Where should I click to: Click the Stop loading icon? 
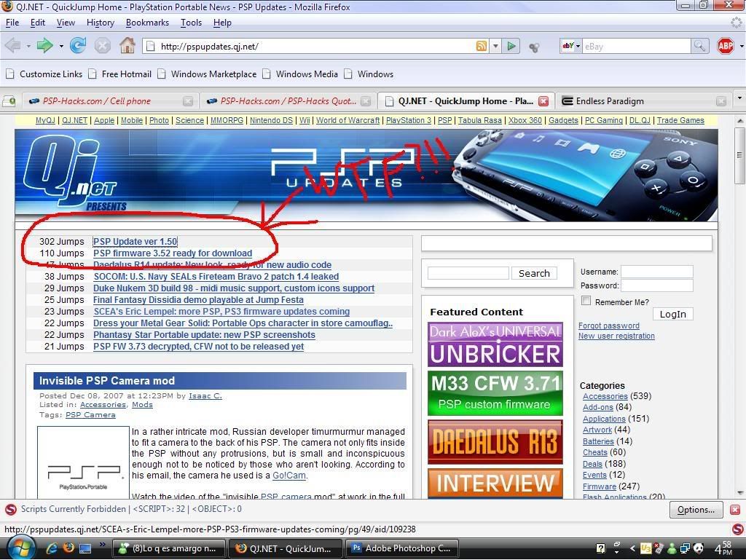[102, 46]
